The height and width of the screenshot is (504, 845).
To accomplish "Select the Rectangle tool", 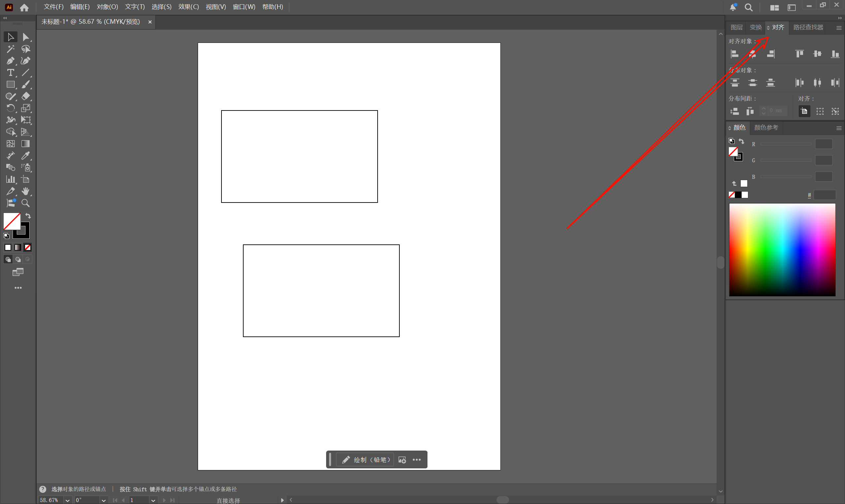I will 10,84.
